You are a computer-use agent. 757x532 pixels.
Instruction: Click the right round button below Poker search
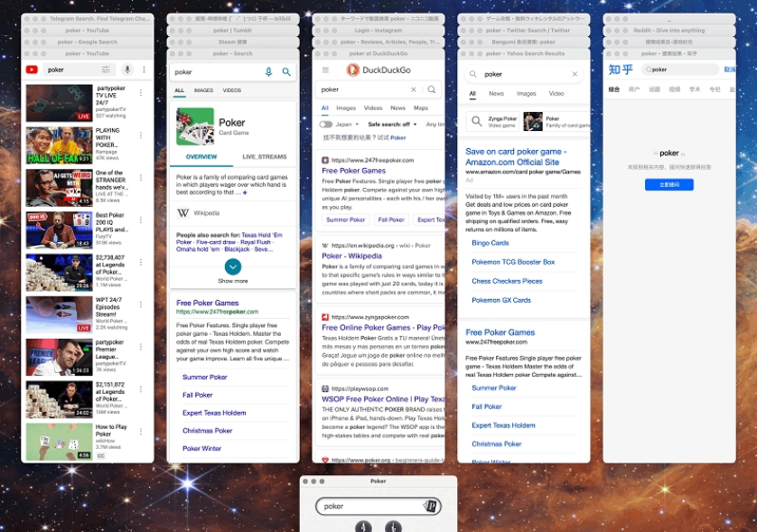click(393, 527)
